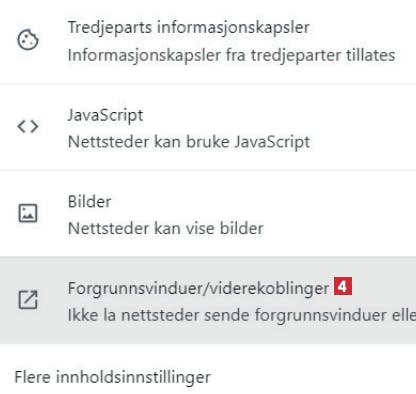
Task: Click the word 'bruke' in JavaScript description
Action: 208,142
